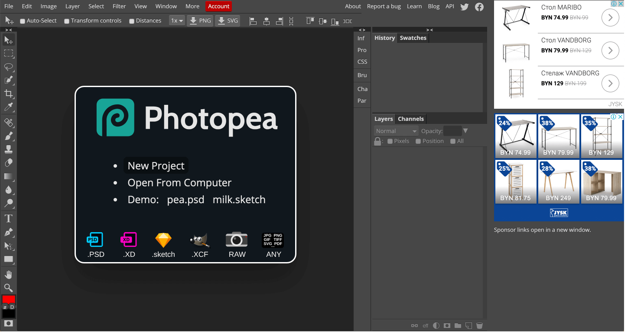Select the Lasso tool
This screenshot has height=334, width=644.
pyautogui.click(x=8, y=67)
